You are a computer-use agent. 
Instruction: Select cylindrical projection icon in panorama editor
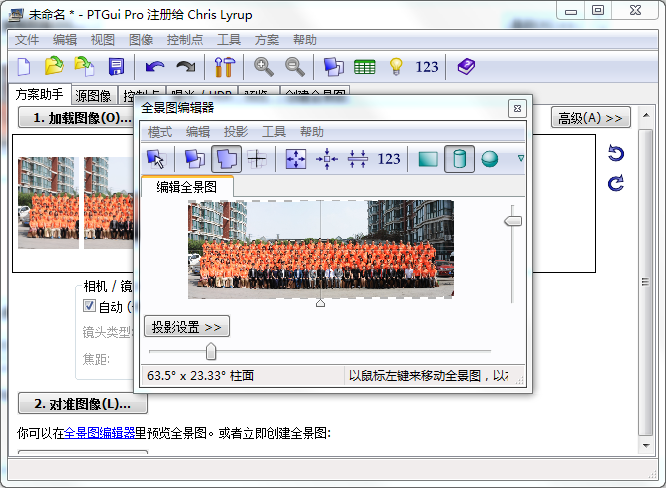click(x=459, y=159)
